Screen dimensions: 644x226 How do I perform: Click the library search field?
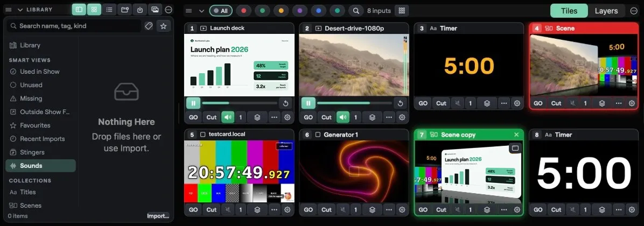(x=74, y=26)
